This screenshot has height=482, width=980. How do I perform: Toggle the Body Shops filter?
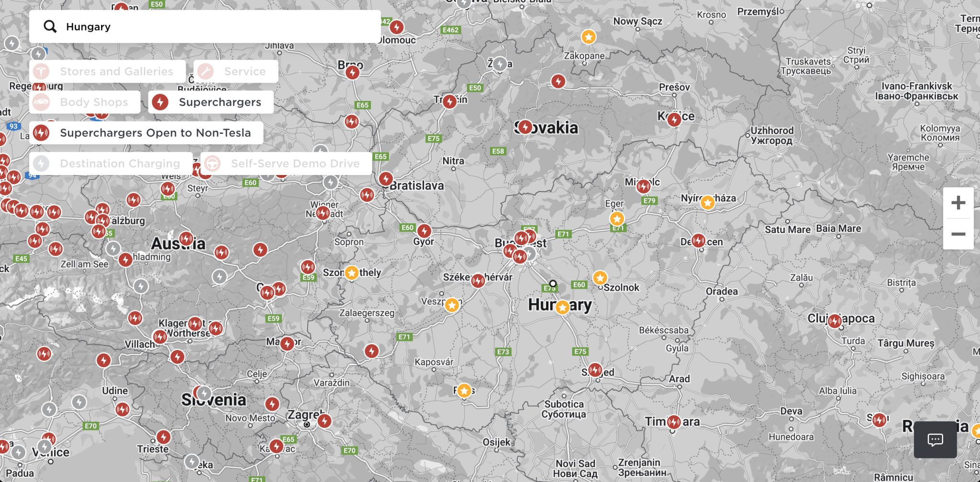tap(85, 102)
